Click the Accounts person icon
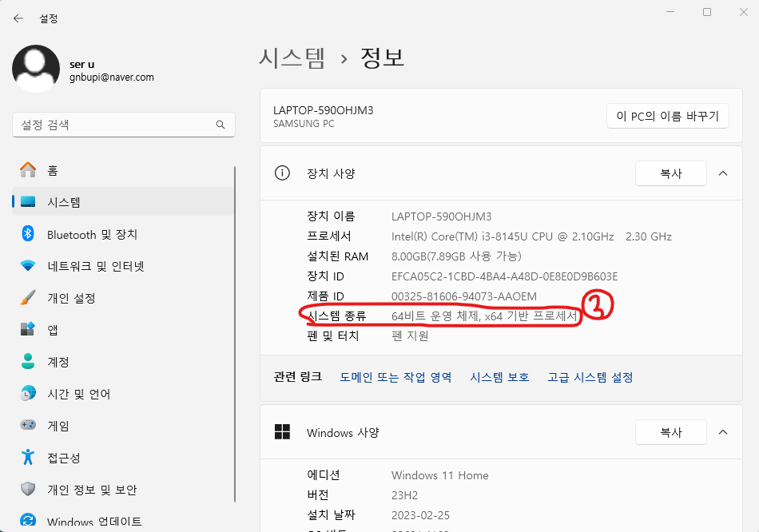The width and height of the screenshot is (759, 532). (x=28, y=362)
